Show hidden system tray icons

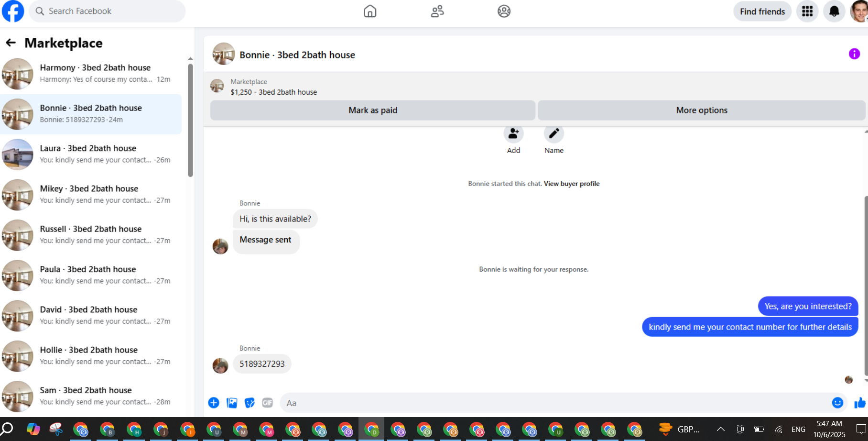720,429
